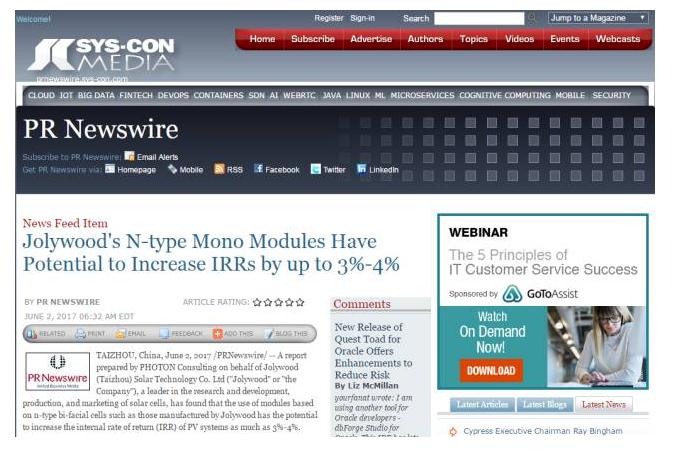
Task: Click the printer icon in article toolbar
Action: point(80,333)
